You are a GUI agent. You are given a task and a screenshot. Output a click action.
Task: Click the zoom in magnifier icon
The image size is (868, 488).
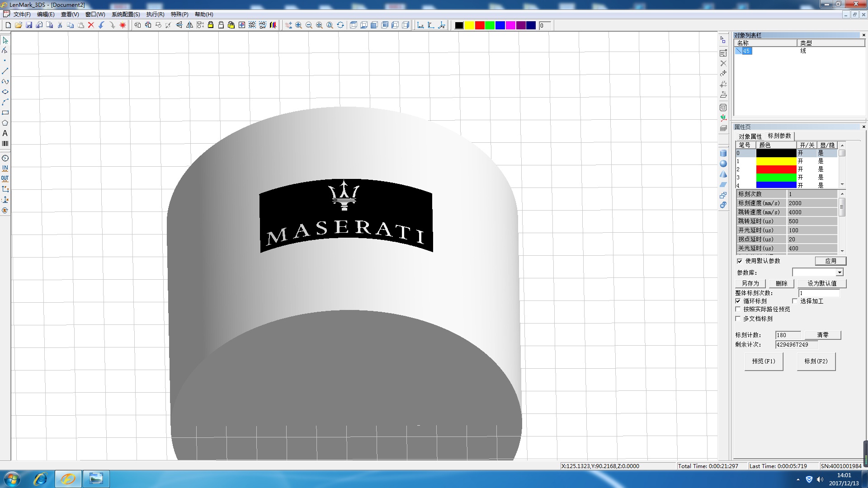coord(298,25)
